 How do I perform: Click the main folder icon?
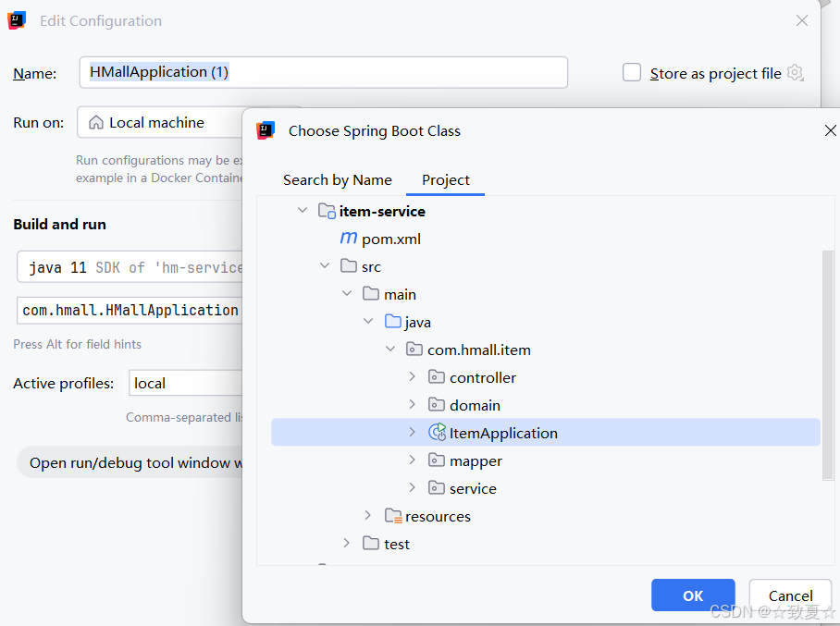[x=371, y=293]
